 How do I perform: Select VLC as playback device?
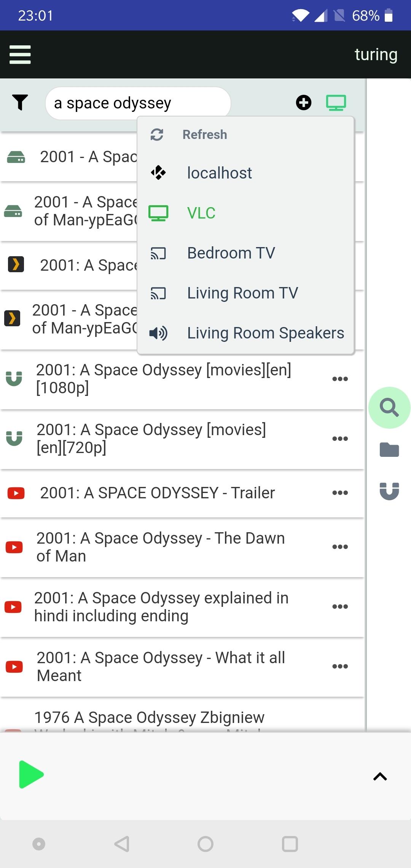click(201, 213)
